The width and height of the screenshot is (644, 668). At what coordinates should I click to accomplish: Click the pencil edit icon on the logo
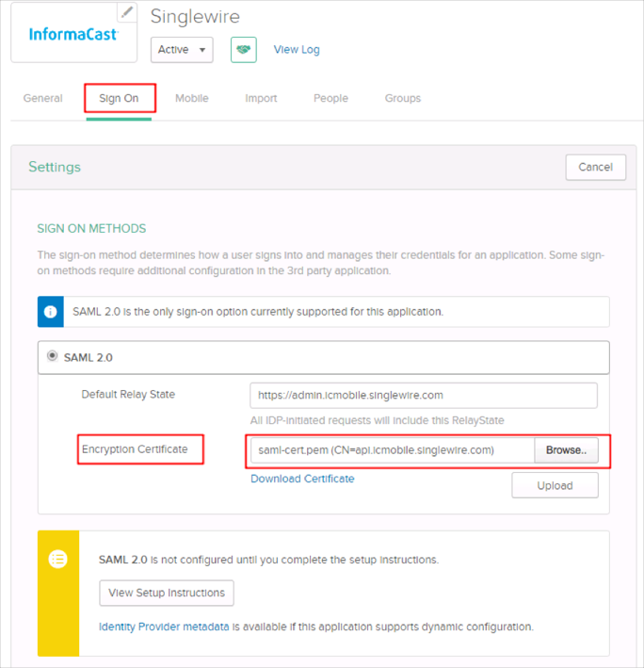[x=127, y=12]
